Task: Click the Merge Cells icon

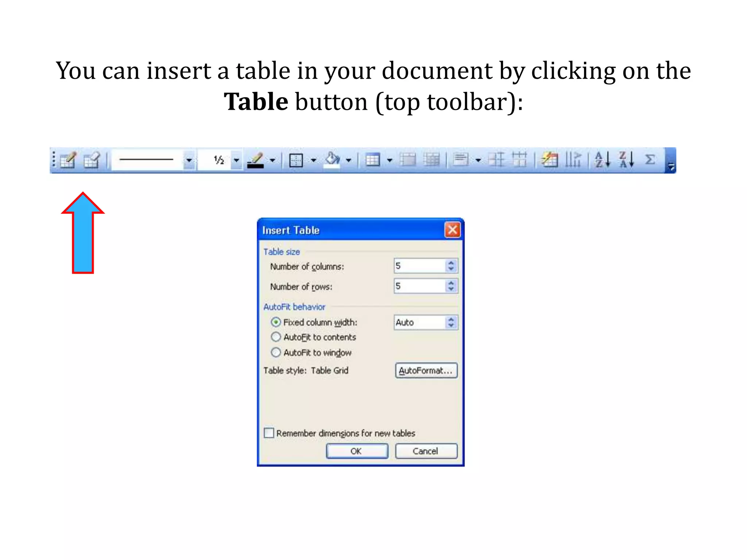Action: tap(408, 160)
